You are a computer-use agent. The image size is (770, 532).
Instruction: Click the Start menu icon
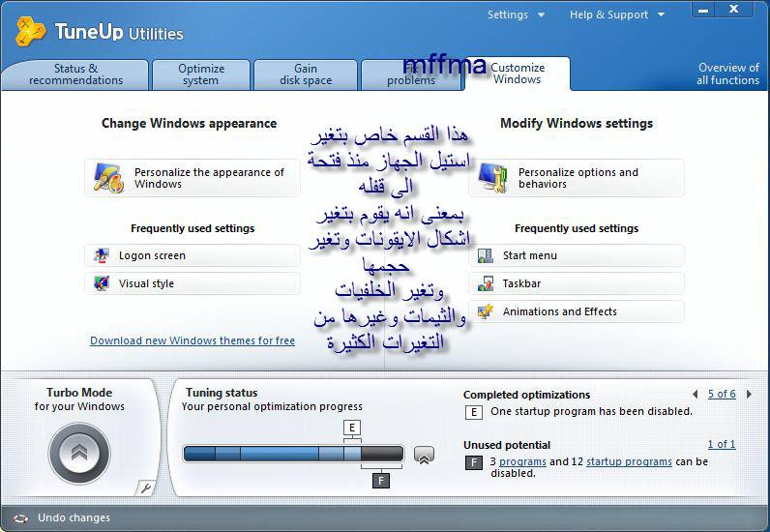pyautogui.click(x=486, y=255)
